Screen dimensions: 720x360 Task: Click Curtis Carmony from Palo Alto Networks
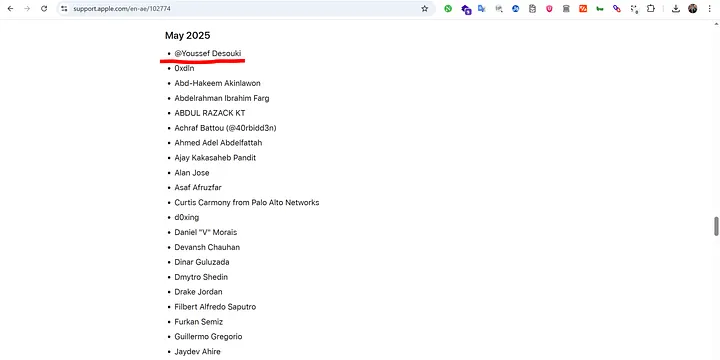pos(247,202)
